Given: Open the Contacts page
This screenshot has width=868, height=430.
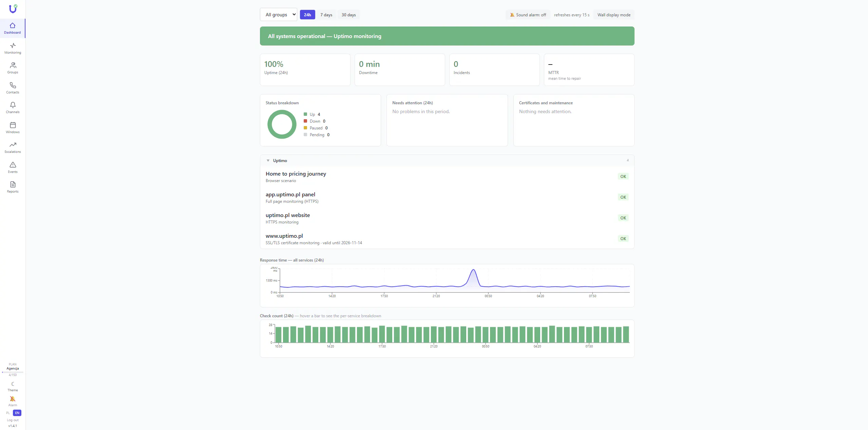Looking at the screenshot, I should (13, 88).
